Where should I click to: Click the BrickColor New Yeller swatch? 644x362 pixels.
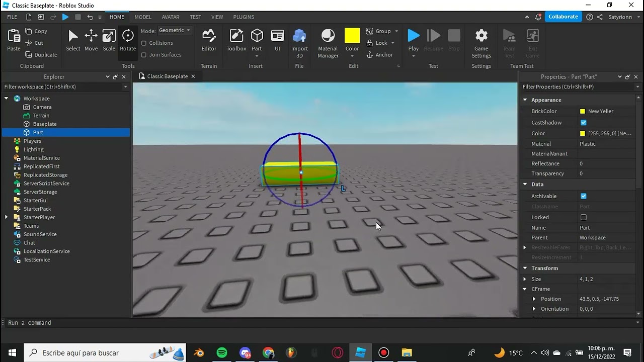[x=583, y=111]
